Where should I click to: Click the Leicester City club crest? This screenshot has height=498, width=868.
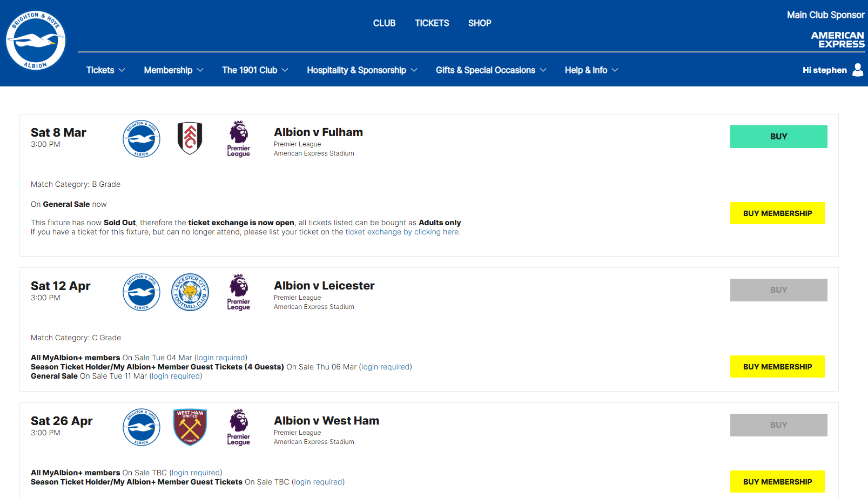(190, 292)
